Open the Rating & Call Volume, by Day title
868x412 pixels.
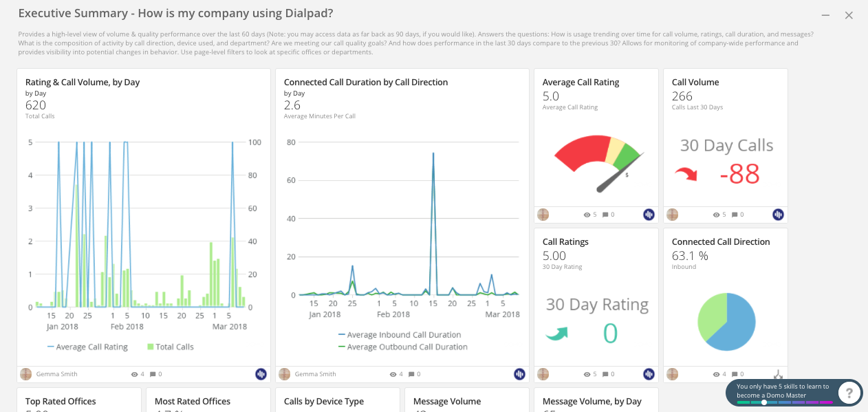point(83,82)
